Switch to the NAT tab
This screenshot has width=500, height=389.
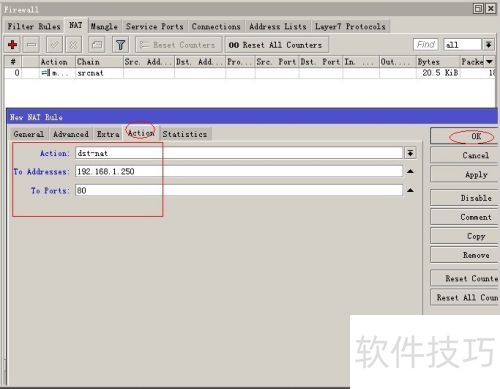(x=76, y=25)
